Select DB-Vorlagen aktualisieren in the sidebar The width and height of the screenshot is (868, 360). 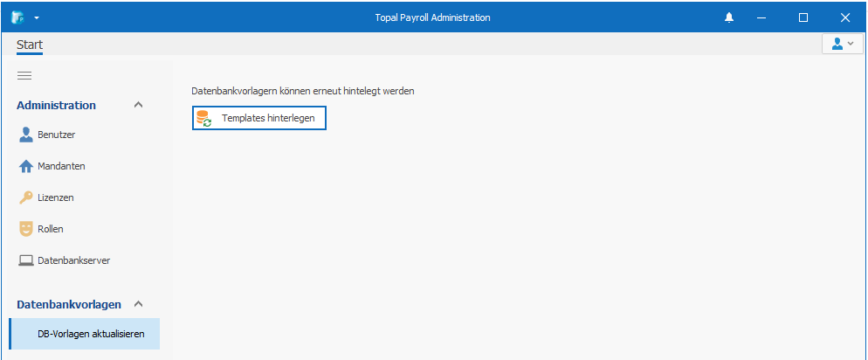click(x=91, y=334)
